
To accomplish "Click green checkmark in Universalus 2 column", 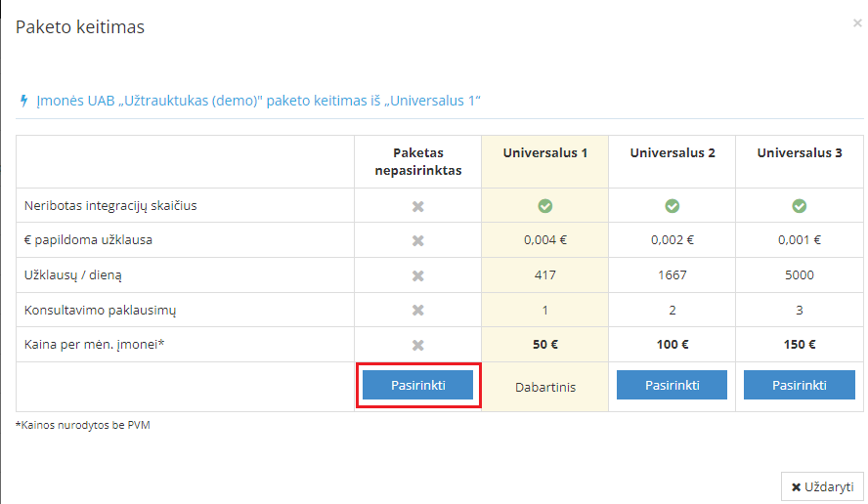I will [672, 206].
